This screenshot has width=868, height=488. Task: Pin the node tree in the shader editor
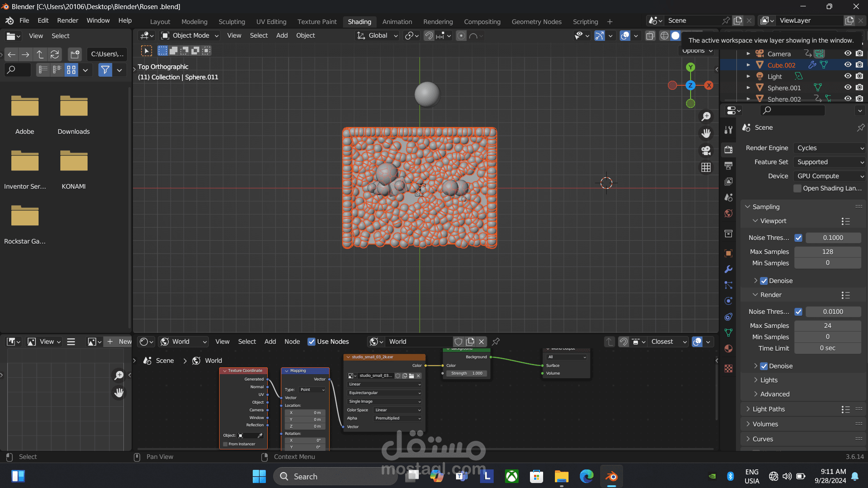pos(496,342)
